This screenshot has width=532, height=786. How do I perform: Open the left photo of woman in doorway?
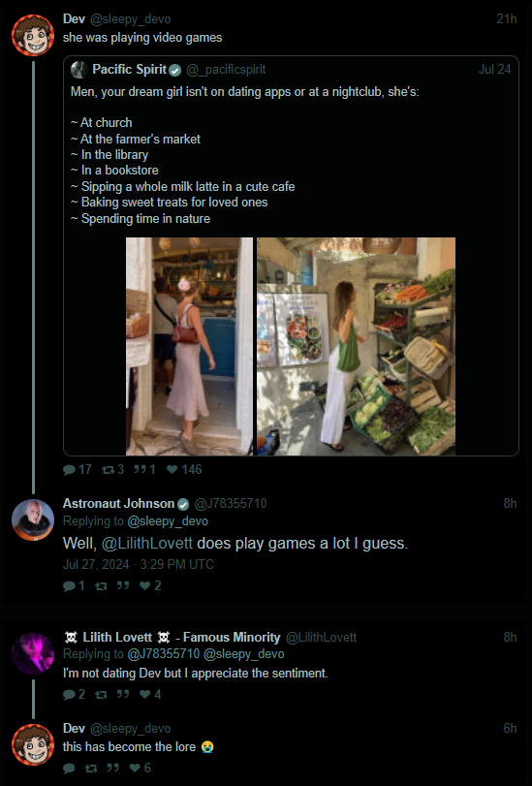[x=190, y=346]
